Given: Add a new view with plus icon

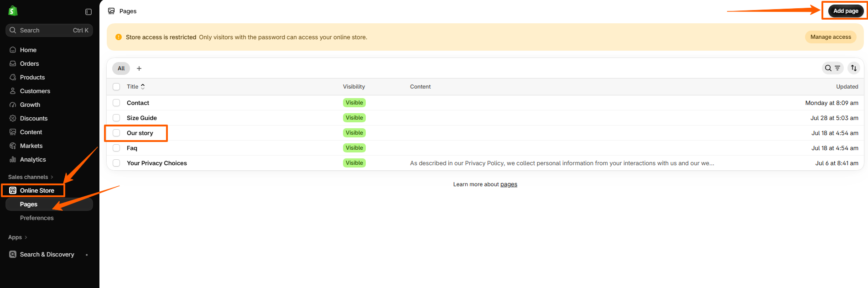Looking at the screenshot, I should tap(139, 68).
